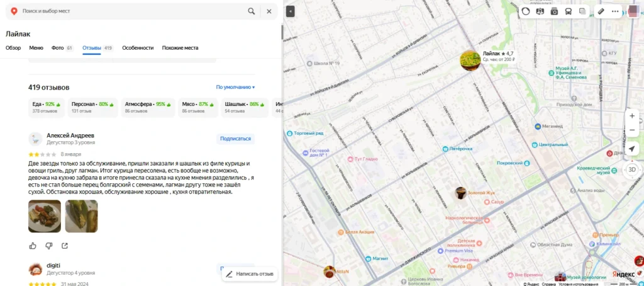Click the Yandex Maps red pin logo
This screenshot has height=286, width=644.
[14, 11]
